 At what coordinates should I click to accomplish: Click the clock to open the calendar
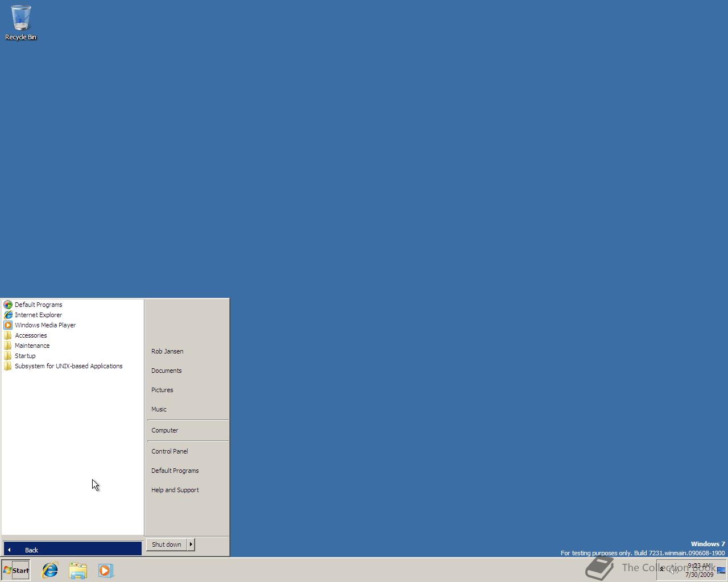pos(698,570)
